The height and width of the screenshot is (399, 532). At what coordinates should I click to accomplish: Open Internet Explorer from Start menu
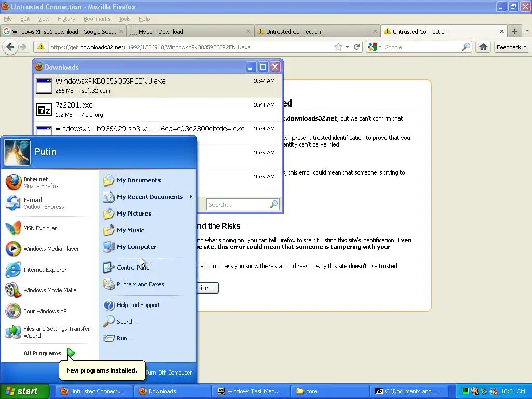[x=50, y=270]
